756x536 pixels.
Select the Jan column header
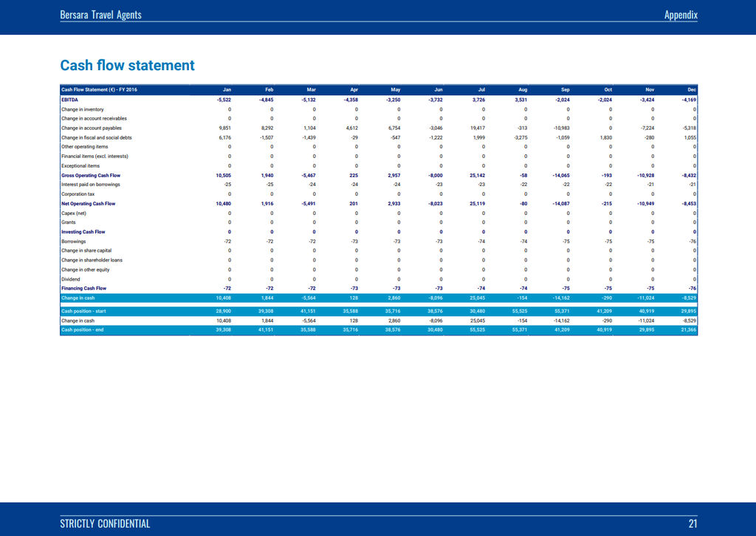pyautogui.click(x=227, y=89)
